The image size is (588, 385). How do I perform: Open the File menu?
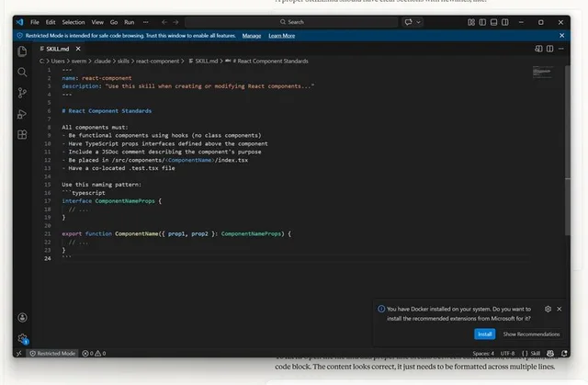point(35,22)
